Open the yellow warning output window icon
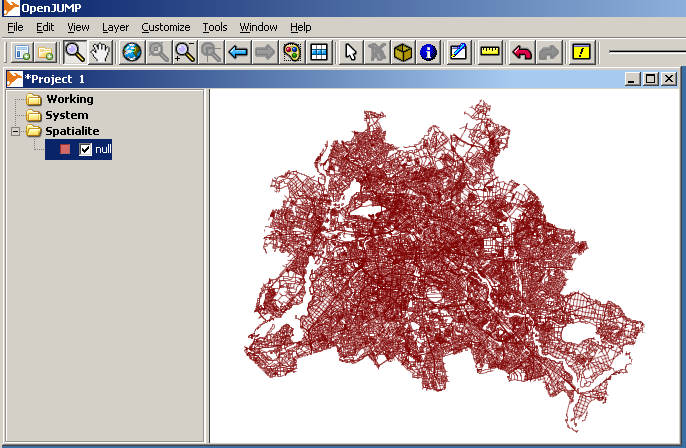The width and height of the screenshot is (686, 448). click(x=581, y=52)
